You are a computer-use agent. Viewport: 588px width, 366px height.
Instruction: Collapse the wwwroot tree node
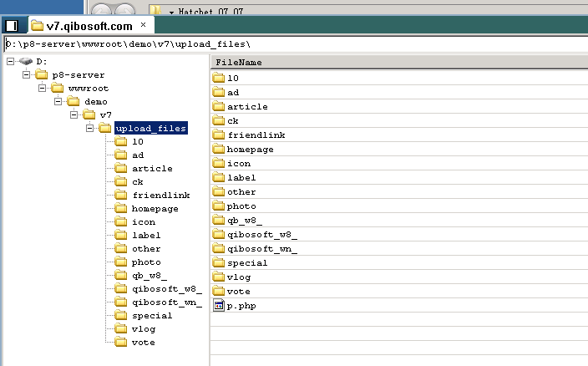coord(41,89)
